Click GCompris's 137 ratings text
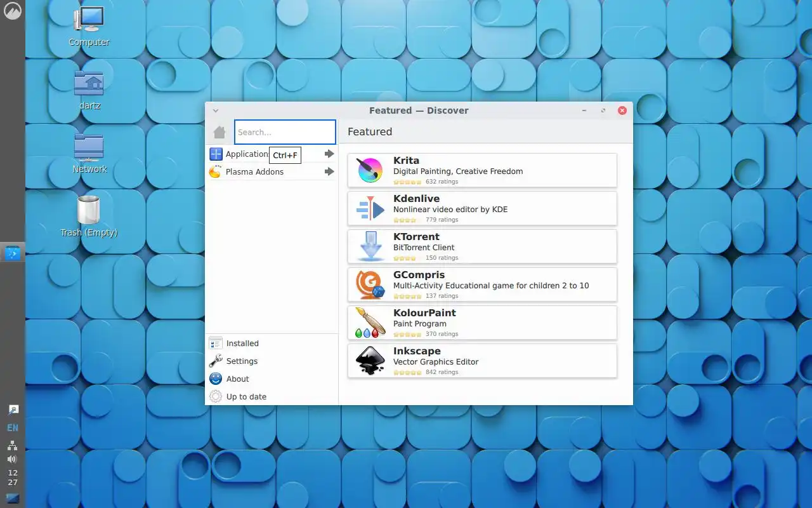This screenshot has height=508, width=812. [442, 296]
